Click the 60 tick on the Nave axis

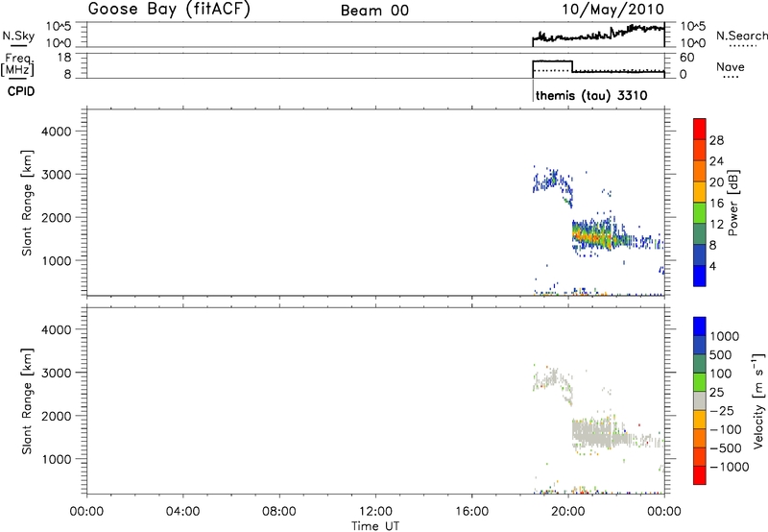click(x=686, y=58)
